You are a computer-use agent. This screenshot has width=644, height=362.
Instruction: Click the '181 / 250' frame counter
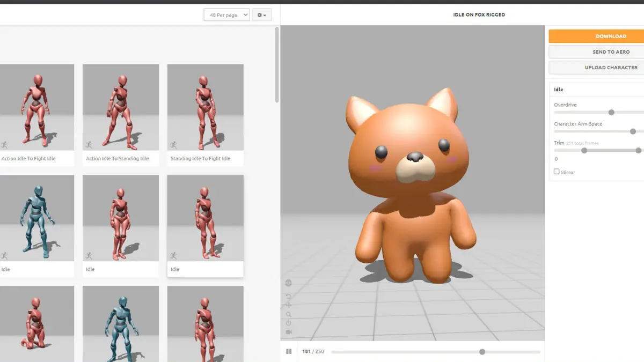tap(313, 352)
